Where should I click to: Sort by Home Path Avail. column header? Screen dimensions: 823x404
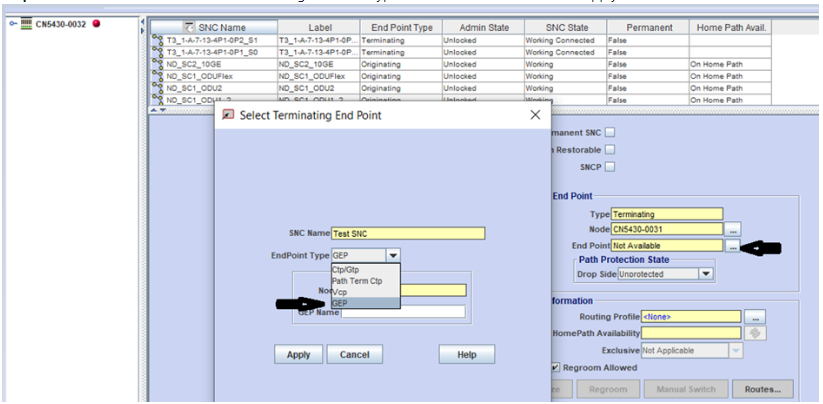click(x=731, y=27)
